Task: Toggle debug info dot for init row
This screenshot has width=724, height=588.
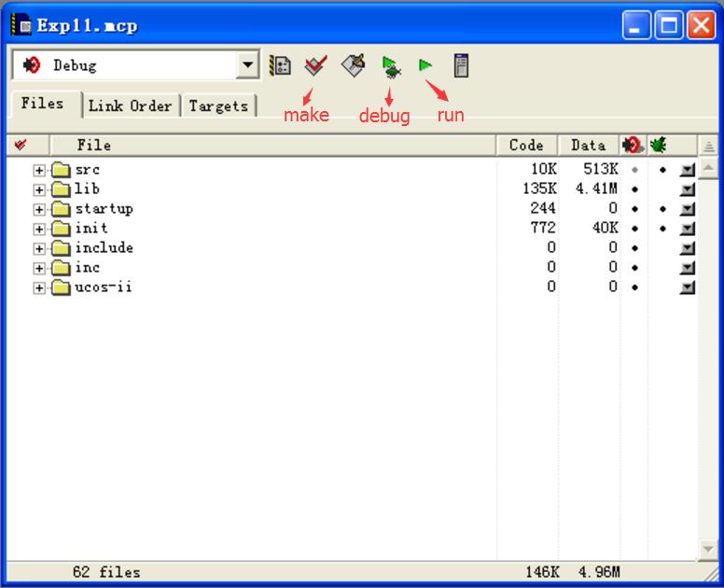Action: pos(662,229)
